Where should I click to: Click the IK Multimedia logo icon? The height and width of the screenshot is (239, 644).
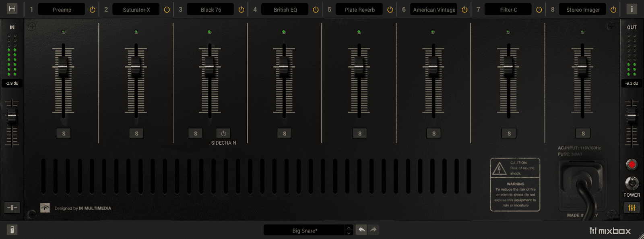click(x=45, y=208)
